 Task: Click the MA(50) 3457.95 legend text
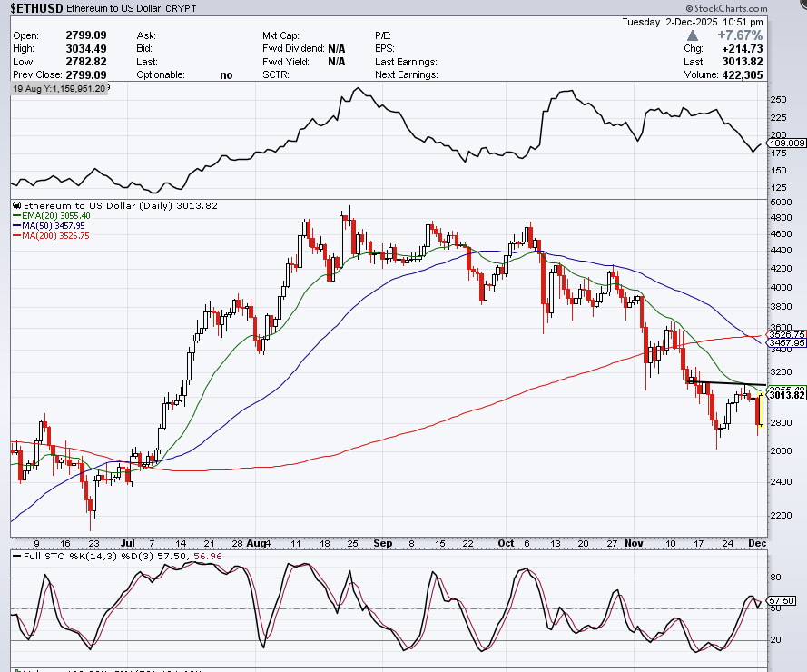click(53, 225)
